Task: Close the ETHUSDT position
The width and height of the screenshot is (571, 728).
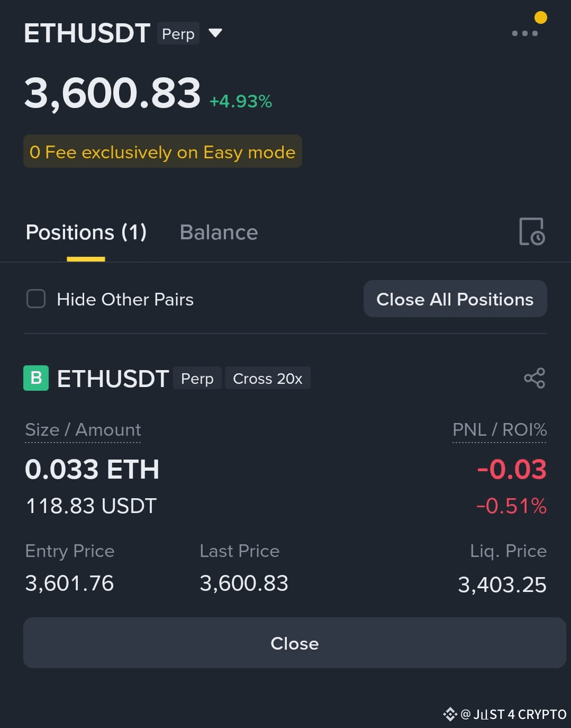Action: (x=295, y=643)
